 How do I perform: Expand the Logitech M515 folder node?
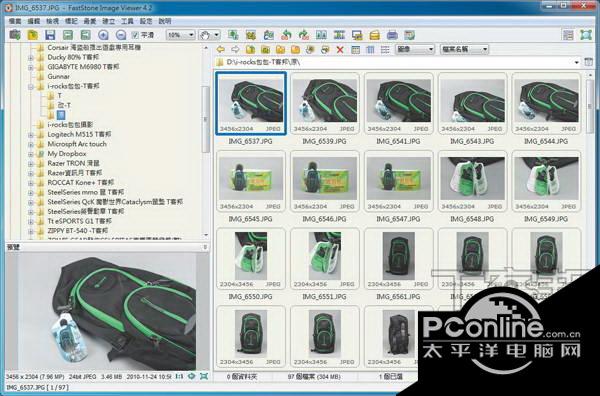click(31, 135)
